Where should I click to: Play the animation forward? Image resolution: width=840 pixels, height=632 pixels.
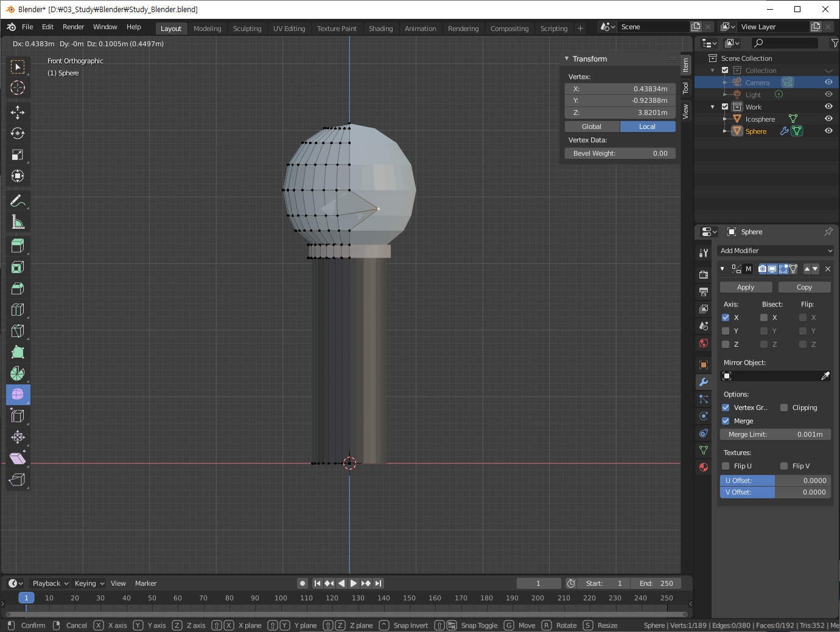[x=354, y=583]
